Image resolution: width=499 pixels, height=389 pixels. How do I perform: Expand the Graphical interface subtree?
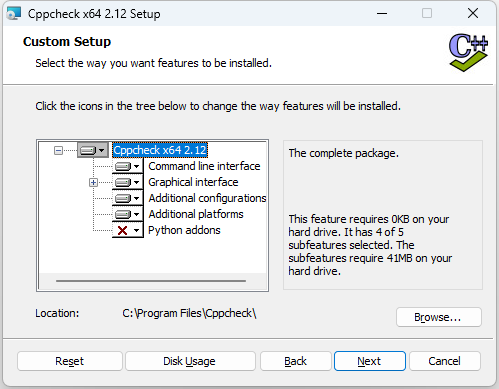point(93,183)
